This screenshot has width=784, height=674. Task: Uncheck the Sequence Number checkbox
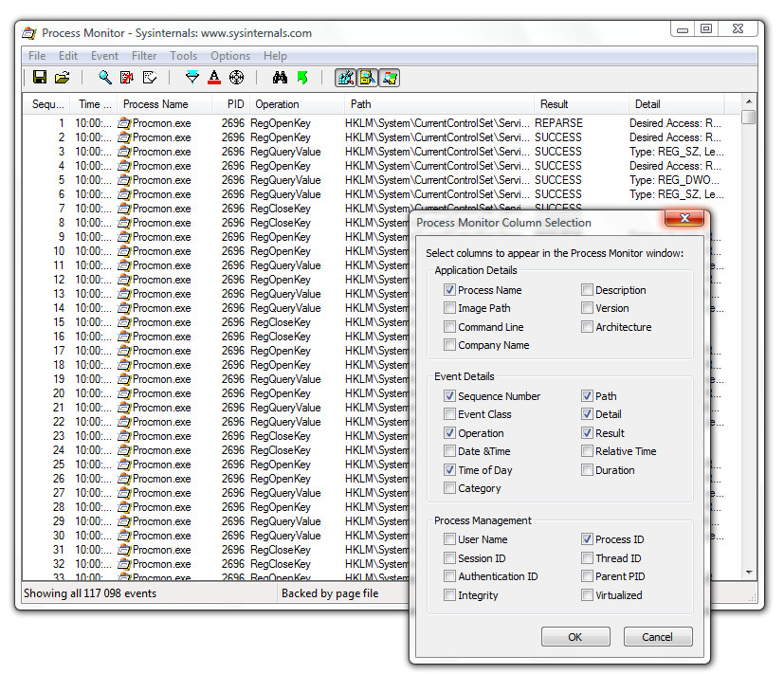pyautogui.click(x=449, y=396)
